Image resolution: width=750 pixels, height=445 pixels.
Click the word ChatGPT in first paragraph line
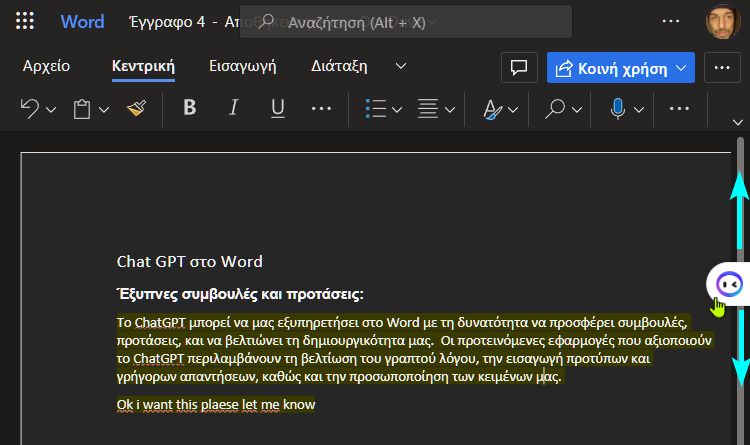pos(160,323)
